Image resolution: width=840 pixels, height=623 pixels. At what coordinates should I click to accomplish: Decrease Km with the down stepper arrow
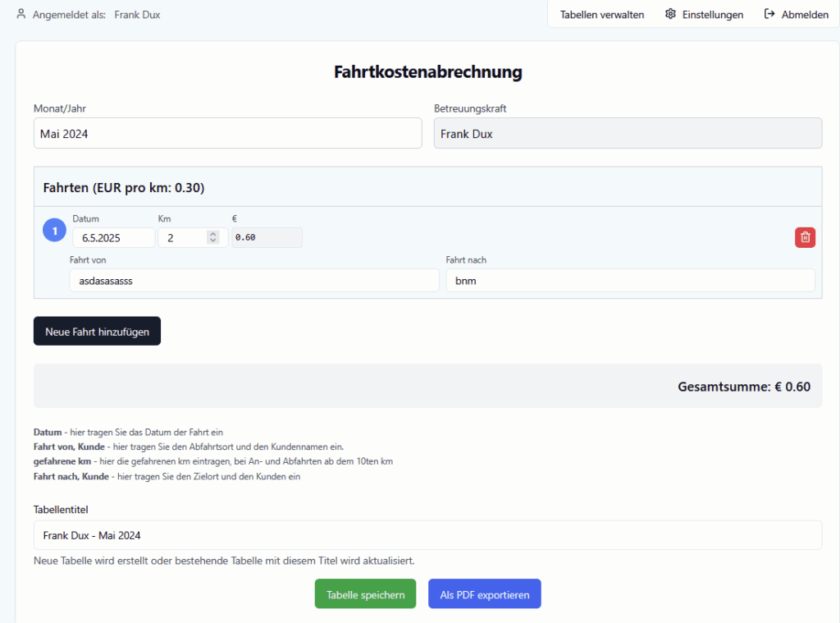[x=213, y=240]
